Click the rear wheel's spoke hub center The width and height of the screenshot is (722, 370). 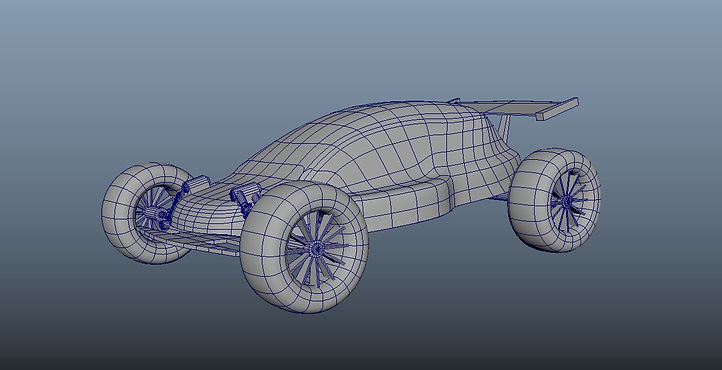[x=566, y=201]
